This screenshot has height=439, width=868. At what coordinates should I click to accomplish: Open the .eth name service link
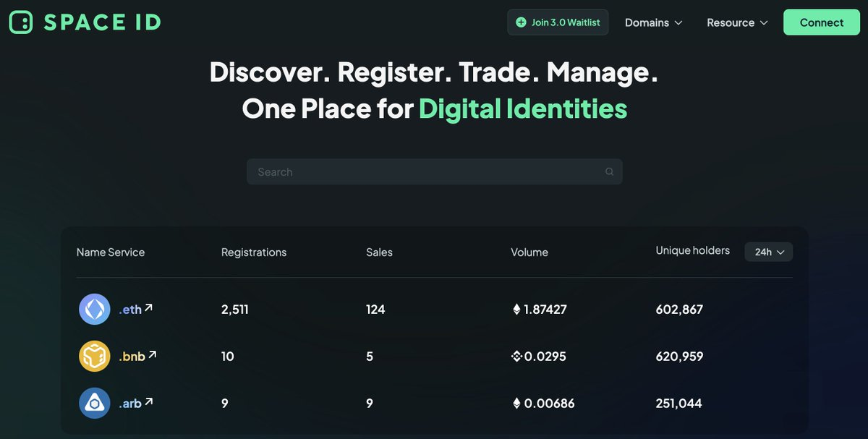(130, 310)
